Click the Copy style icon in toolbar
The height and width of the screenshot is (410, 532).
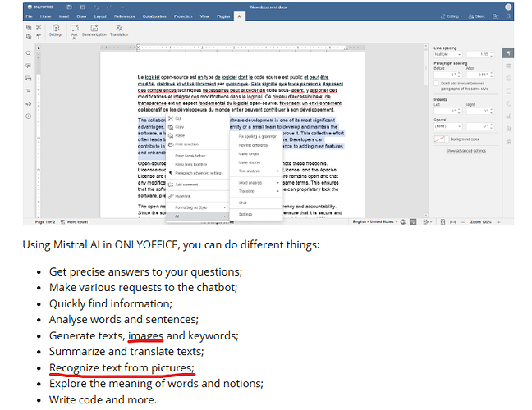(39, 36)
